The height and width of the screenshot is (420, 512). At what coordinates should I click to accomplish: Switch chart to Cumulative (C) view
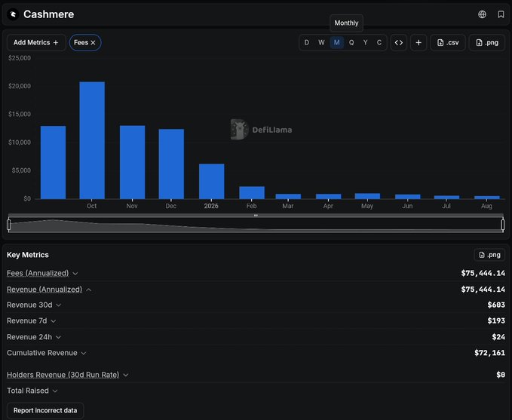[x=379, y=42]
